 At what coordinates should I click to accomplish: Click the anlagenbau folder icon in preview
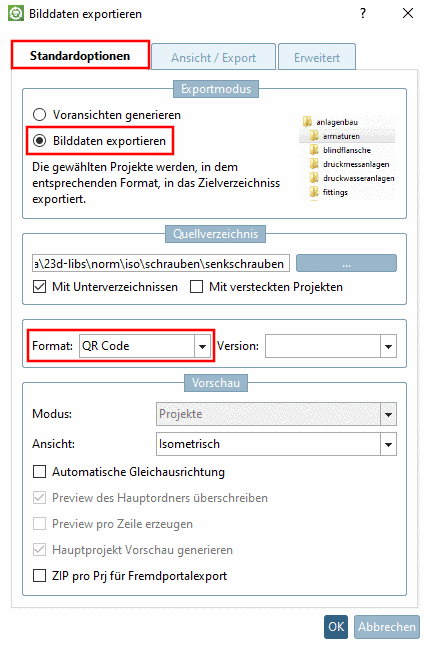click(307, 122)
